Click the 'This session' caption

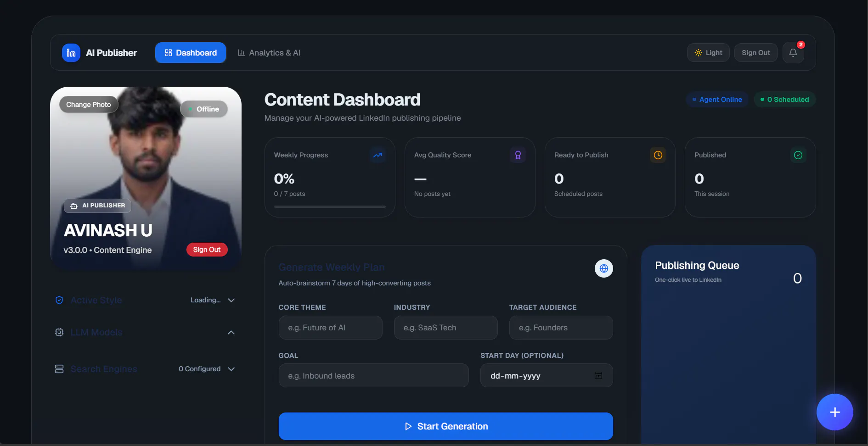712,194
